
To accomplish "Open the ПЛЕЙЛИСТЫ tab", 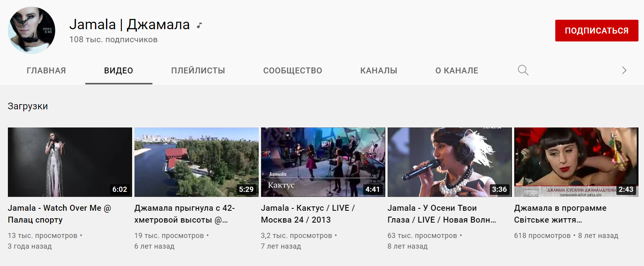I will [198, 71].
